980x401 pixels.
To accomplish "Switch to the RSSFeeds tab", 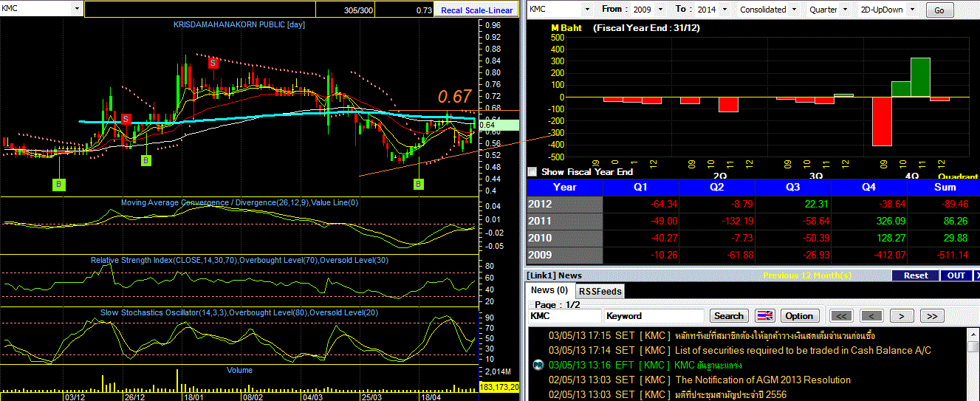I will point(600,292).
